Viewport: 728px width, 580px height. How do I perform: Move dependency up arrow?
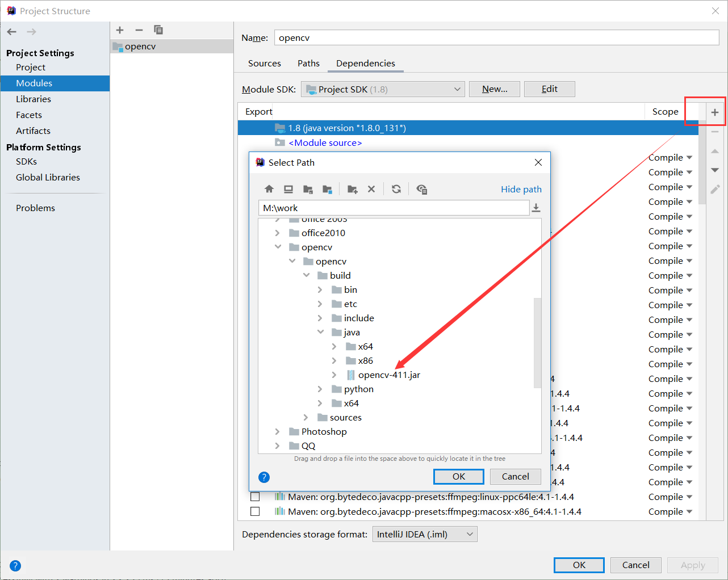tap(715, 151)
